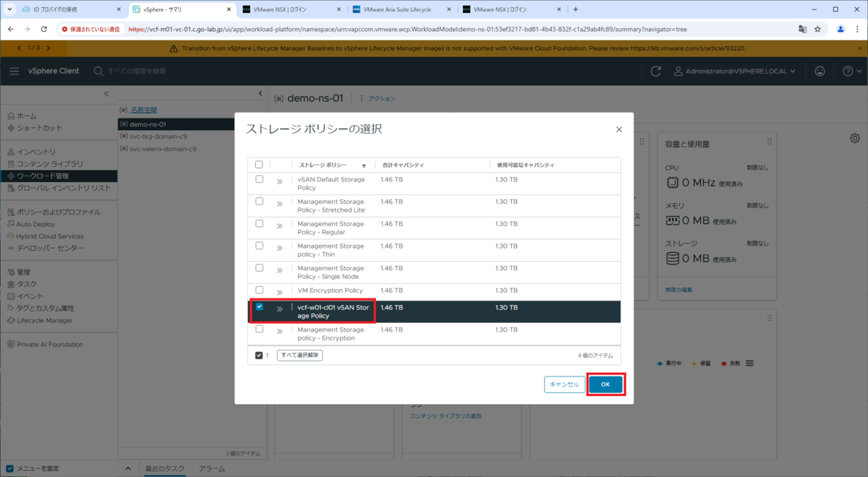Click the すべて選択解除 button

point(299,356)
